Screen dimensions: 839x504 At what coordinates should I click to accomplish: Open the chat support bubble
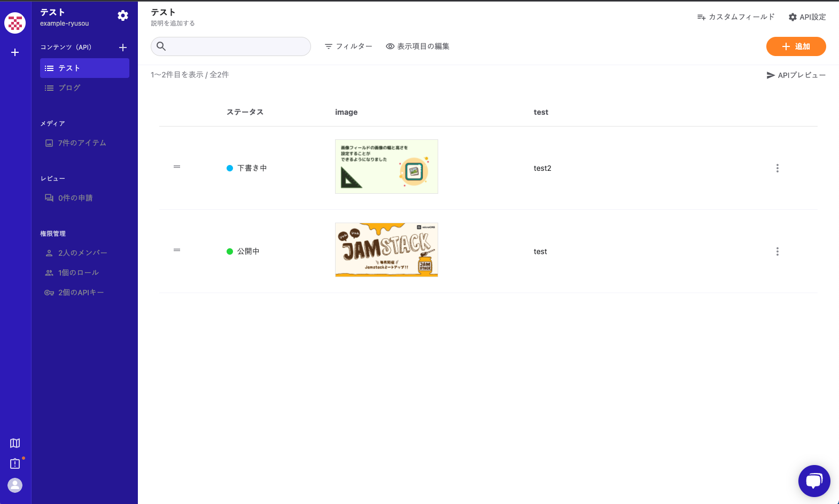(x=814, y=481)
